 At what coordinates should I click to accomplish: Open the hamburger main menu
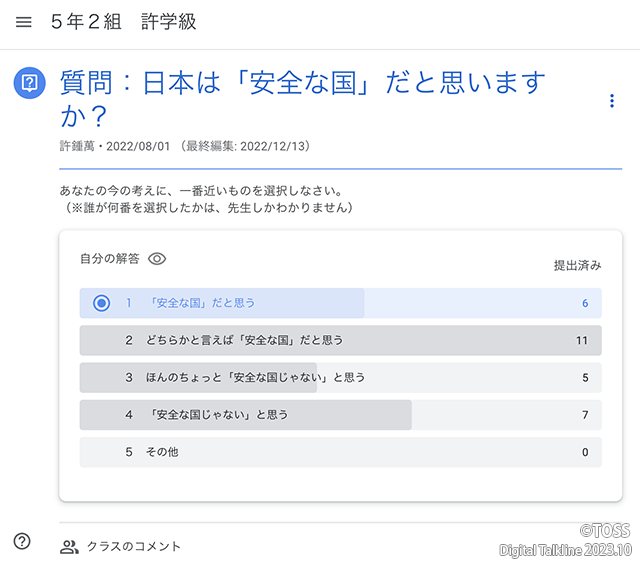pos(24,22)
